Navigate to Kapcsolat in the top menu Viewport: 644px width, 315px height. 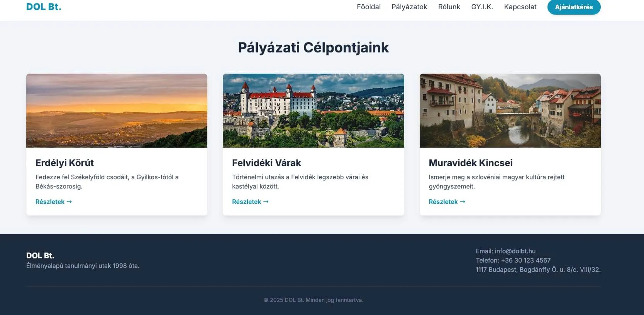click(x=520, y=7)
